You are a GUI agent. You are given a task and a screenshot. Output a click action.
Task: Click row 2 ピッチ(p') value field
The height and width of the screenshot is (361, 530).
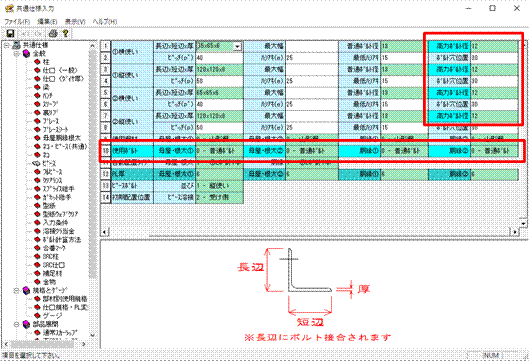219,58
